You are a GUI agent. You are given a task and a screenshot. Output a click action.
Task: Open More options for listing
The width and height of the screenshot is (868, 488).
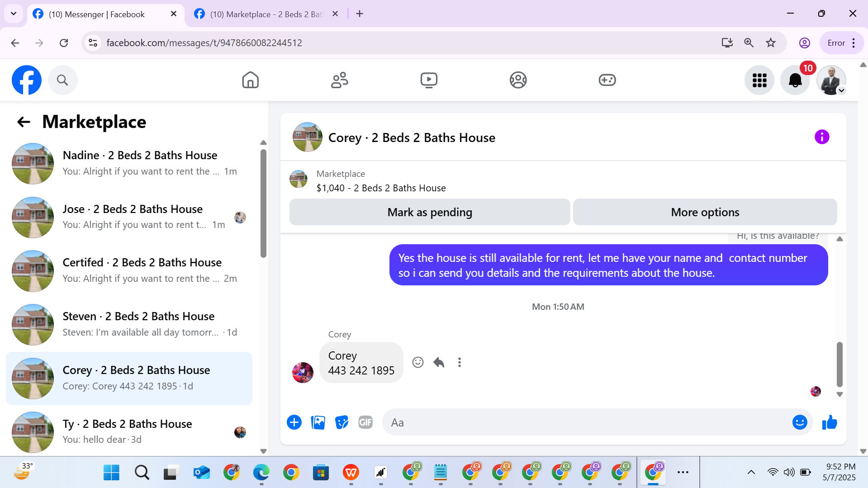coord(705,212)
